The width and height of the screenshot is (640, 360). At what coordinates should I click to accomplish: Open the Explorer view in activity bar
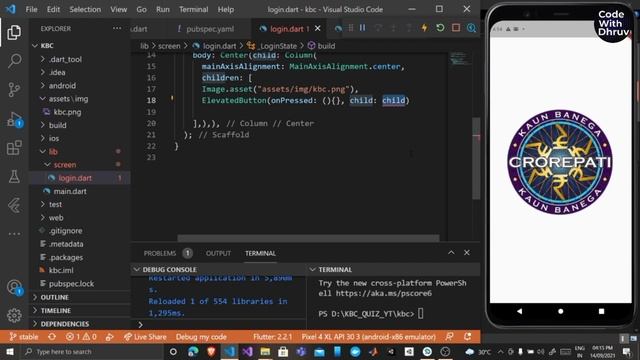(x=14, y=33)
